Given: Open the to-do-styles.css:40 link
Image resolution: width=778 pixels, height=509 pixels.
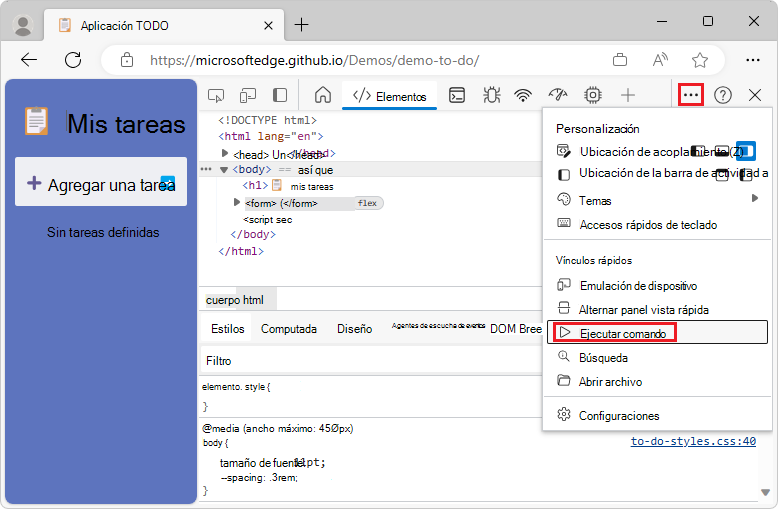Looking at the screenshot, I should [x=693, y=441].
